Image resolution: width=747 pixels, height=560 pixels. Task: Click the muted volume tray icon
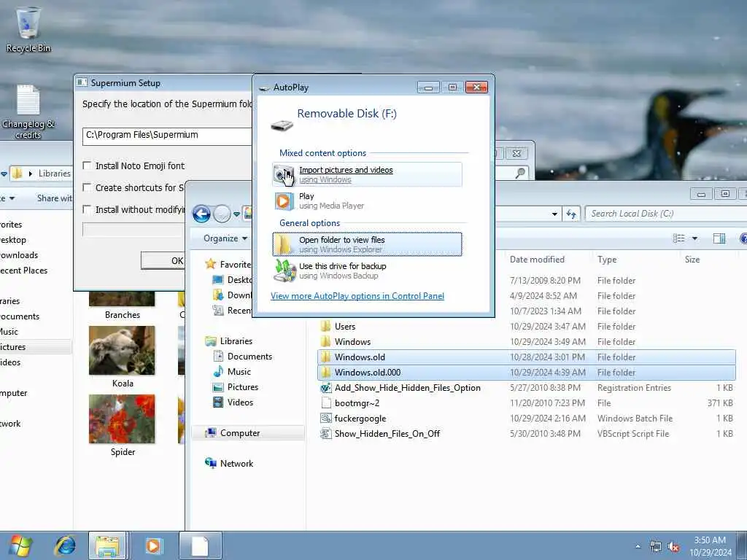tap(673, 547)
